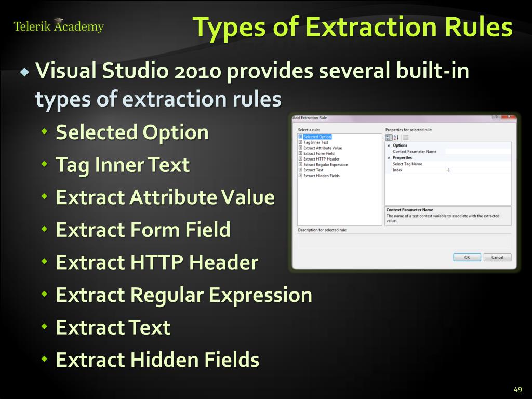The width and height of the screenshot is (532, 399).
Task: Click the slide number 49
Action: [518, 390]
